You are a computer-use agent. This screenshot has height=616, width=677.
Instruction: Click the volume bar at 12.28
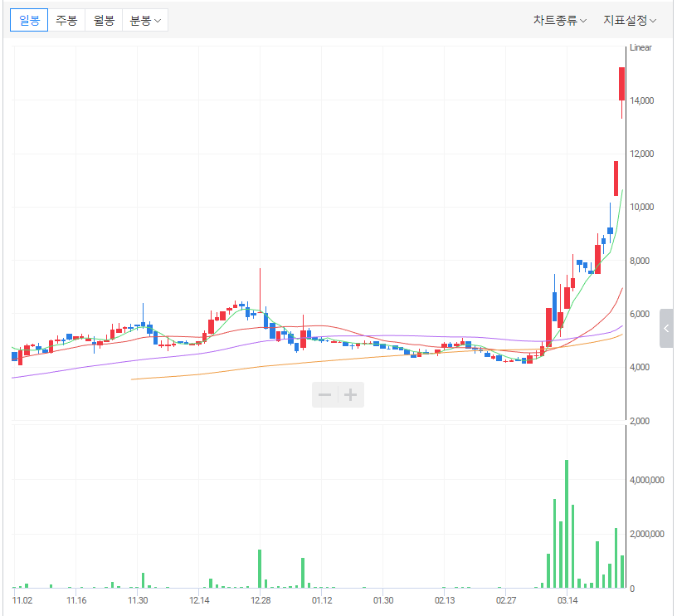point(260,569)
